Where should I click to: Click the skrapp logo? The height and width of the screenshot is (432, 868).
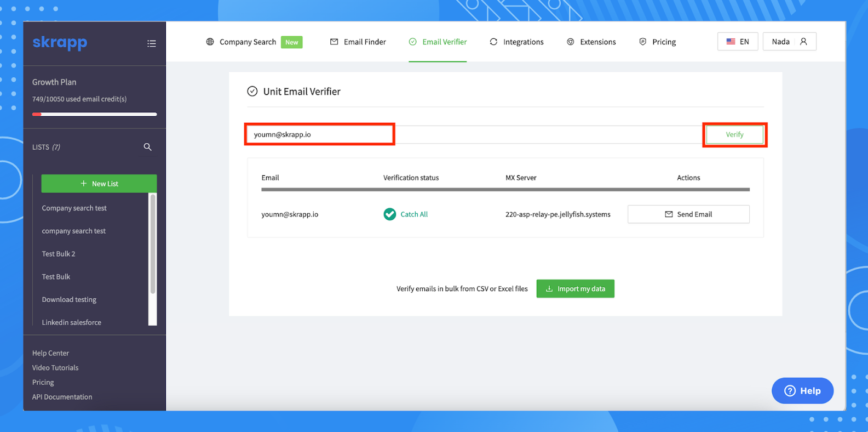(60, 43)
